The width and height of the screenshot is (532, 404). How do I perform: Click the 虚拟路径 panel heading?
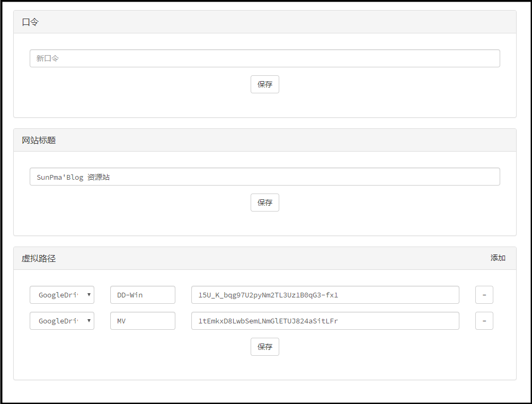pyautogui.click(x=39, y=259)
